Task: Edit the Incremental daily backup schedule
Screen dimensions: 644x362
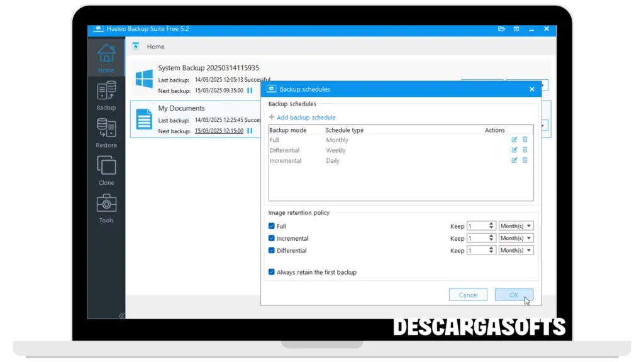Action: 514,160
